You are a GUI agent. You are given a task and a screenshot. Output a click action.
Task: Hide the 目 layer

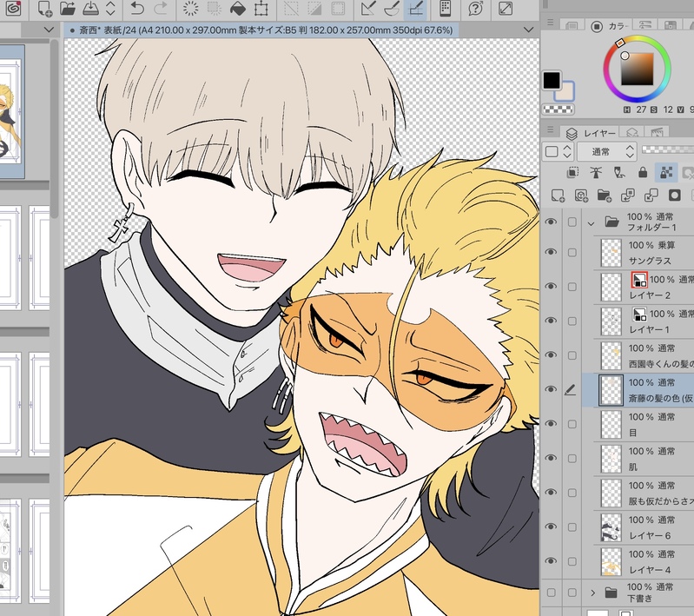click(x=551, y=424)
